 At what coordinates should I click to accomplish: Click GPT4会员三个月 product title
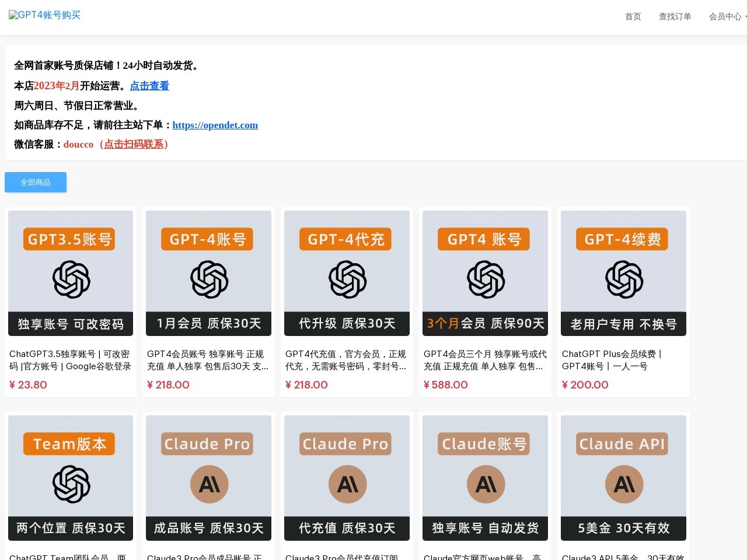click(485, 360)
